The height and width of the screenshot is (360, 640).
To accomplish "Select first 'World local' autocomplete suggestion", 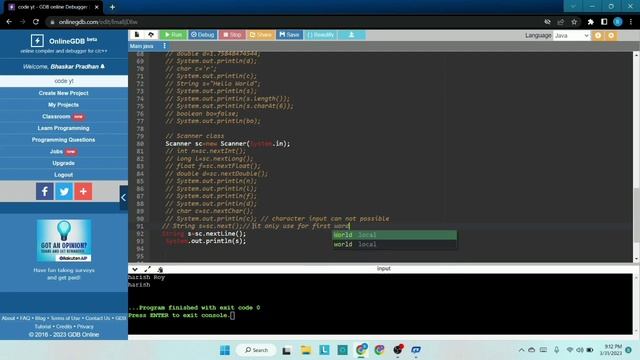I will [x=395, y=235].
